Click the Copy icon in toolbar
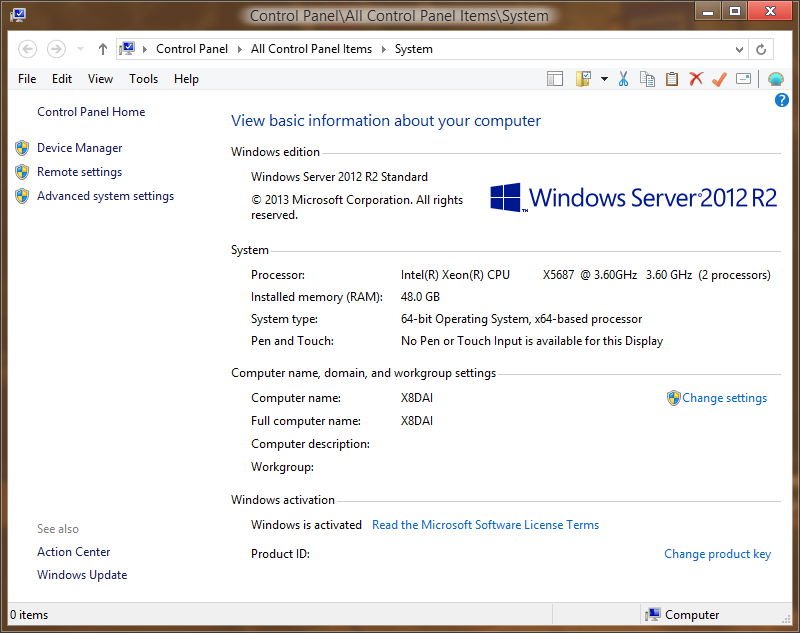The image size is (800, 633). 647,79
